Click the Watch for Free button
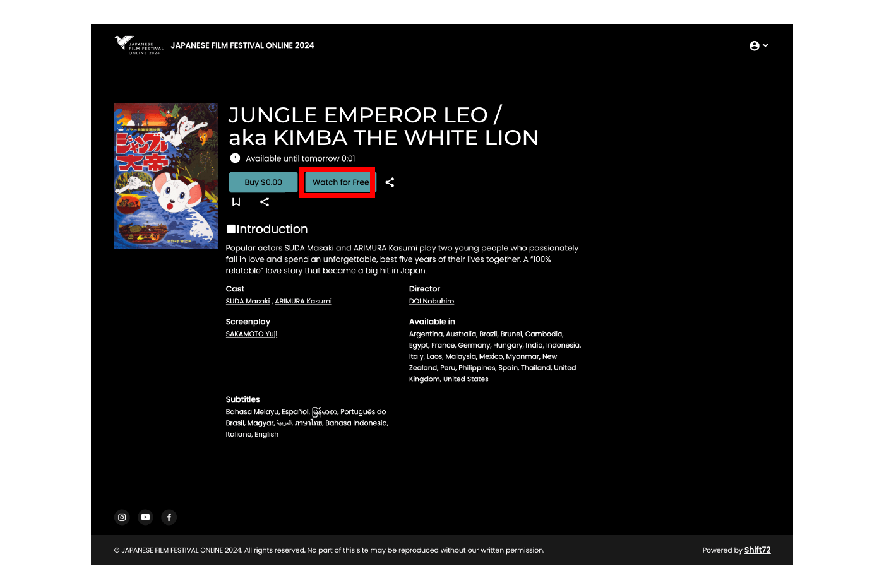Viewport: 884px width, 588px height. click(x=341, y=182)
